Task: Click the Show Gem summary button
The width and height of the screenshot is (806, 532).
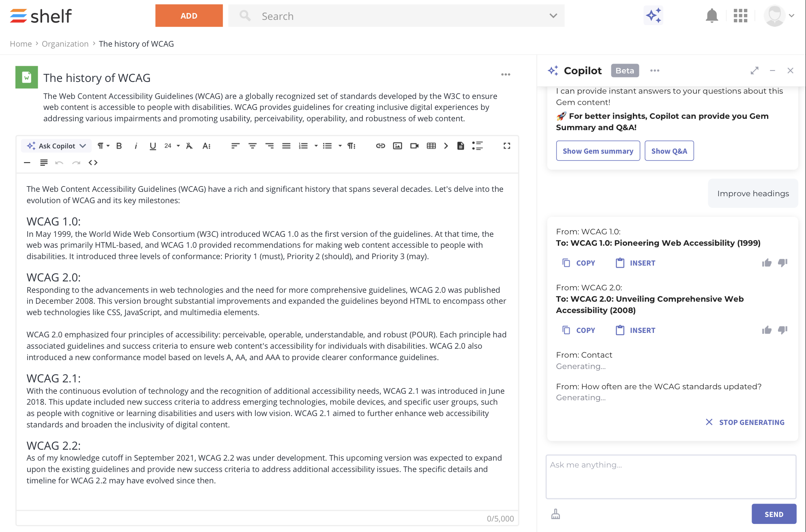Action: pyautogui.click(x=598, y=151)
